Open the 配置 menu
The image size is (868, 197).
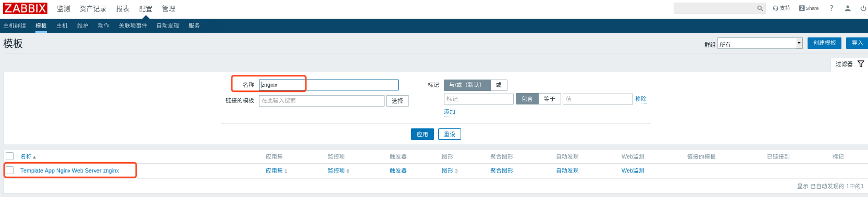[x=146, y=9]
